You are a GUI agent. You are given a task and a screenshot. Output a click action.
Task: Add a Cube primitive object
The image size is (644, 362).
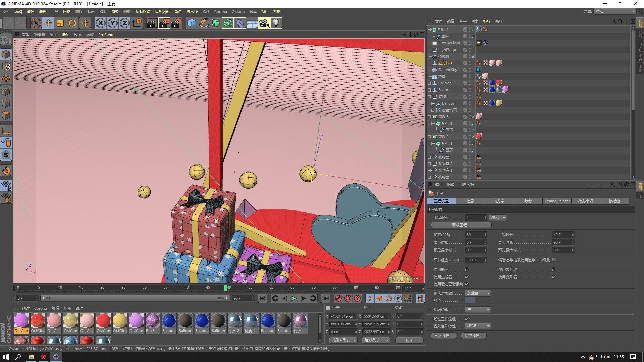pyautogui.click(x=192, y=23)
